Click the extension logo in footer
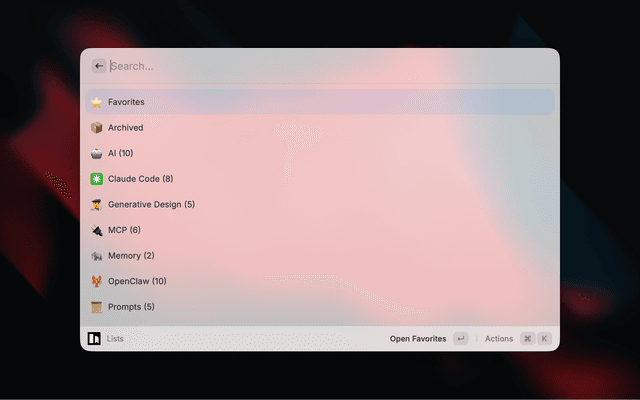The width and height of the screenshot is (640, 400). pos(94,338)
